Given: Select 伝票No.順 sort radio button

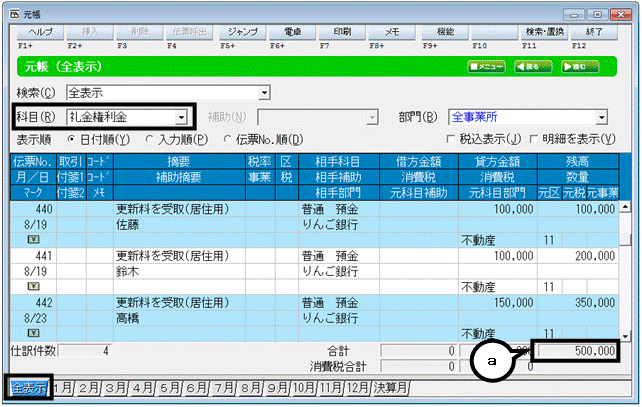Looking at the screenshot, I should 227,140.
